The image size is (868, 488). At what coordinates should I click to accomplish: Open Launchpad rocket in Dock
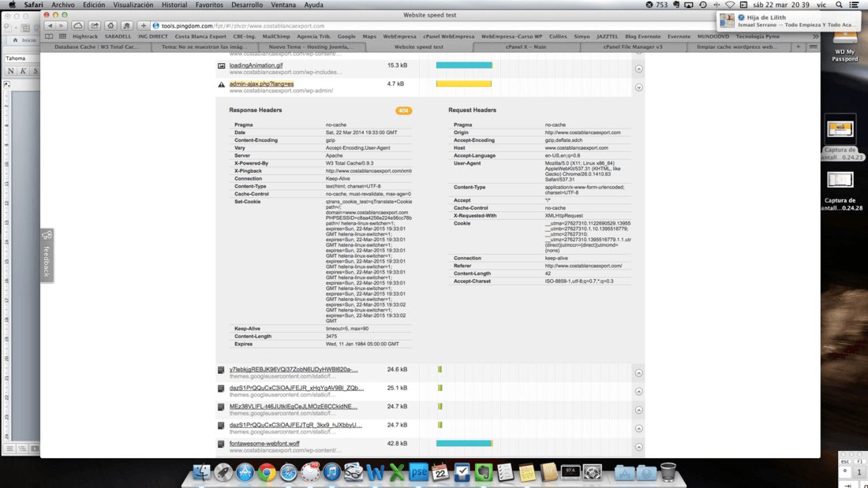[x=223, y=472]
